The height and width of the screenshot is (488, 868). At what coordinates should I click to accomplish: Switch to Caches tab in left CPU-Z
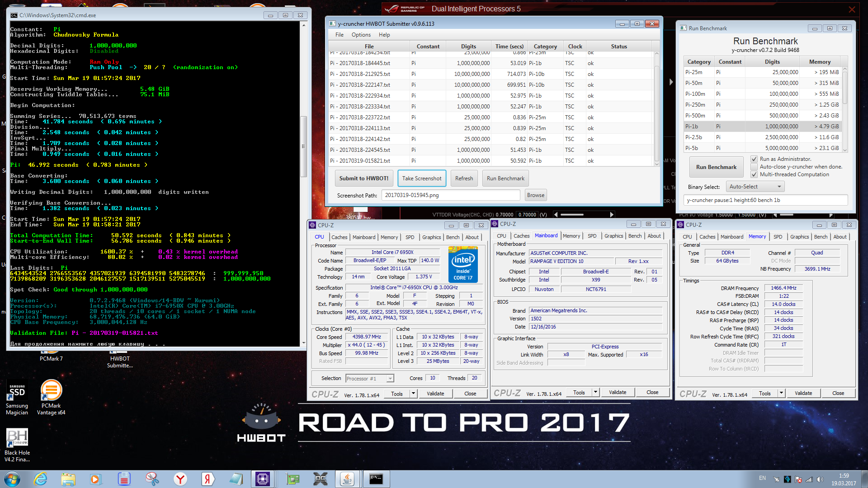click(340, 237)
